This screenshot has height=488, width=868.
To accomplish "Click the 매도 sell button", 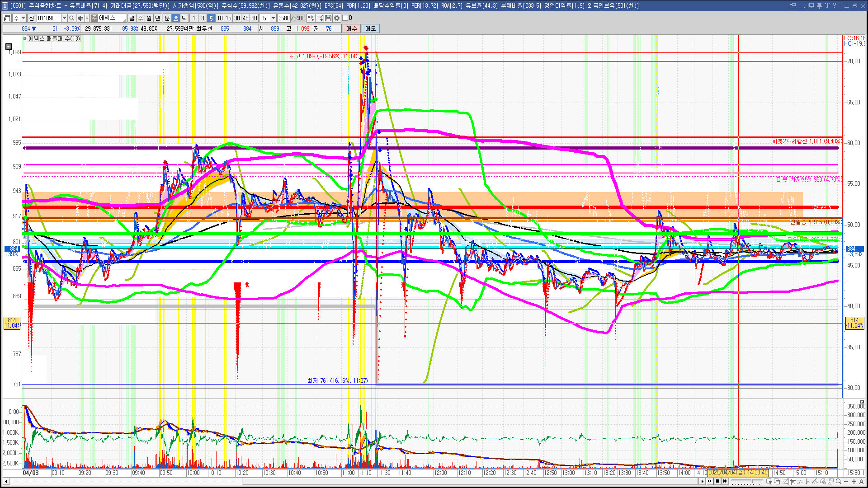I will [370, 28].
